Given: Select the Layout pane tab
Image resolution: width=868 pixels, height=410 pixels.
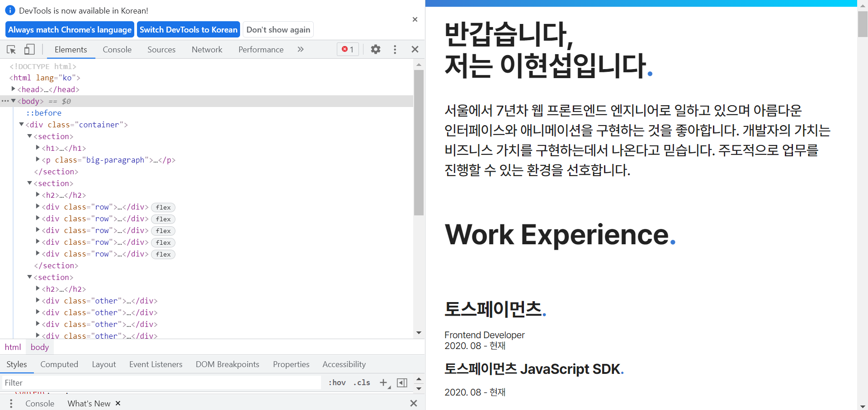Looking at the screenshot, I should point(104,364).
